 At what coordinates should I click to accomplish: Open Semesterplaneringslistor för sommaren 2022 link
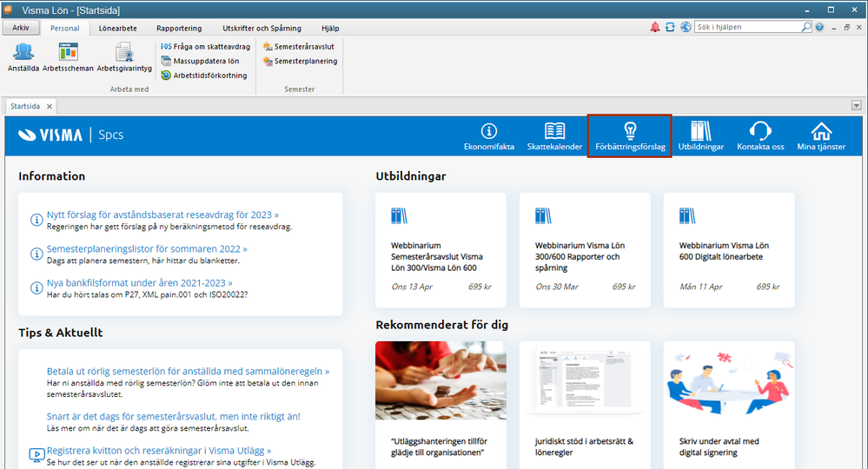tap(147, 249)
